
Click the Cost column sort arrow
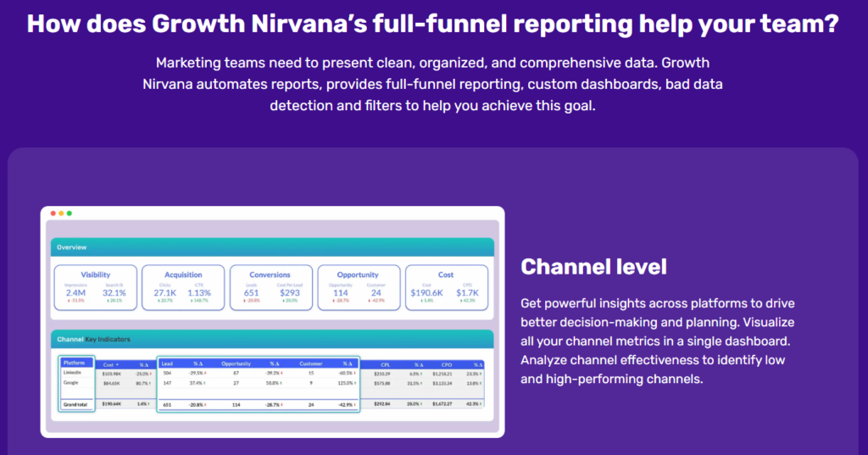[x=117, y=365]
